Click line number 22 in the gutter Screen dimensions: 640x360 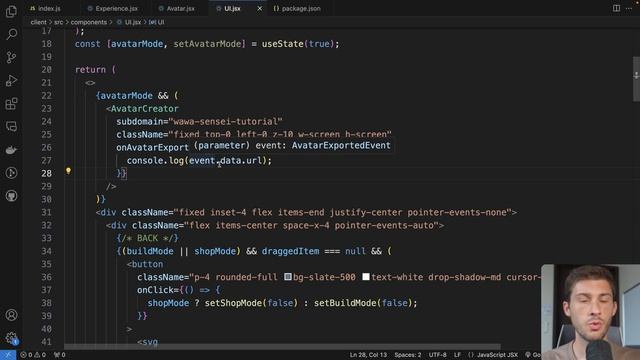click(47, 96)
